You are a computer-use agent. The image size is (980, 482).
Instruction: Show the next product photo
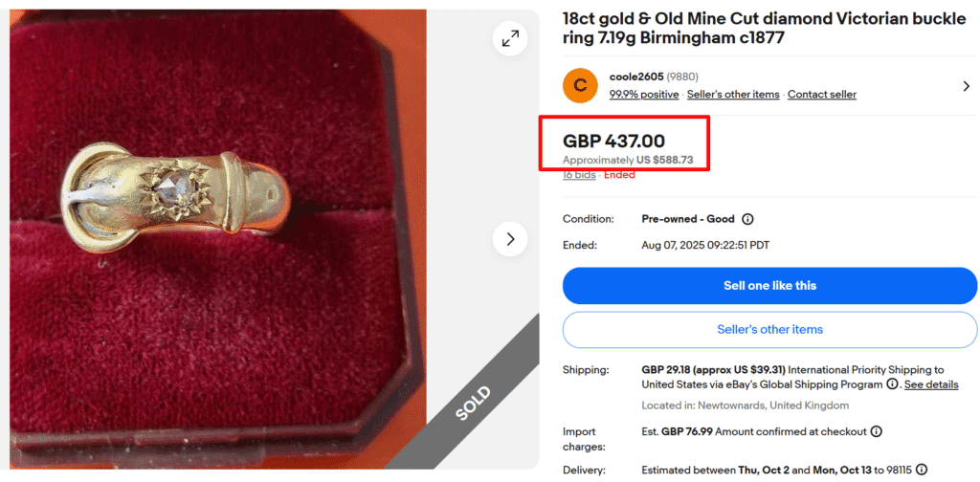tap(510, 238)
